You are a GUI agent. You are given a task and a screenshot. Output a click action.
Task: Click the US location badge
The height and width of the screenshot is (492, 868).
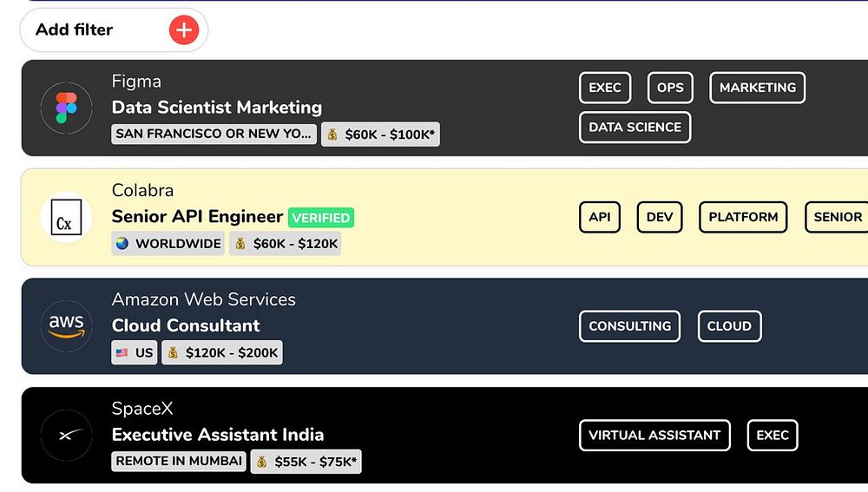tap(134, 352)
